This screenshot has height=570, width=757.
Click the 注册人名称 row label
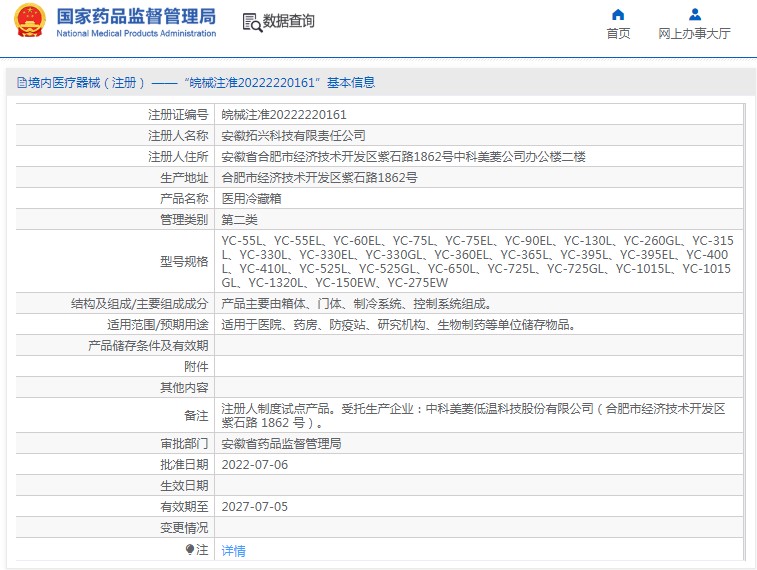click(178, 136)
